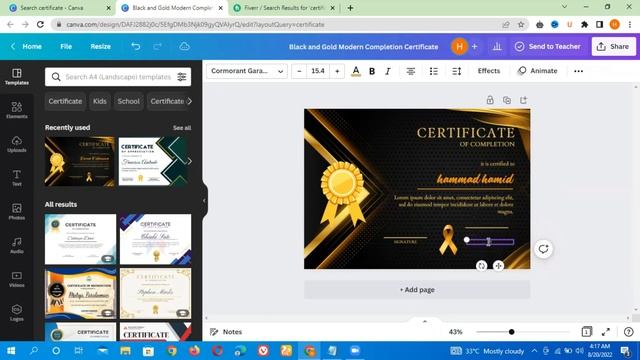The height and width of the screenshot is (360, 640).
Task: Open the File menu
Action: tap(66, 47)
